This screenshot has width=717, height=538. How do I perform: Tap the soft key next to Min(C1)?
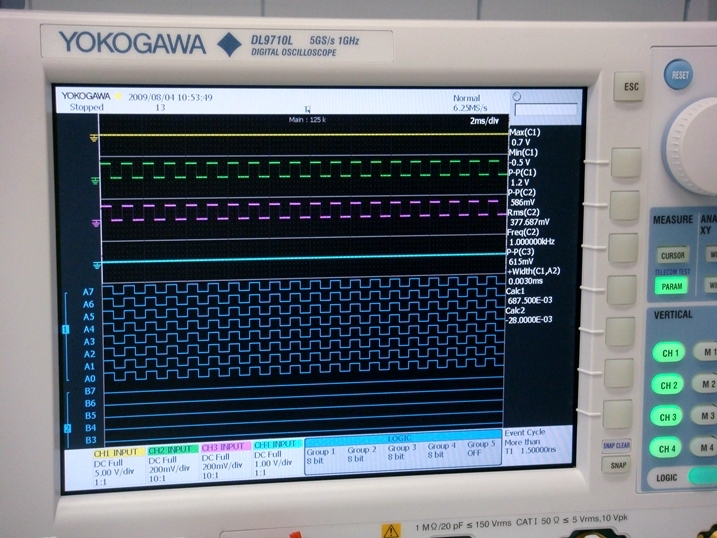(626, 162)
